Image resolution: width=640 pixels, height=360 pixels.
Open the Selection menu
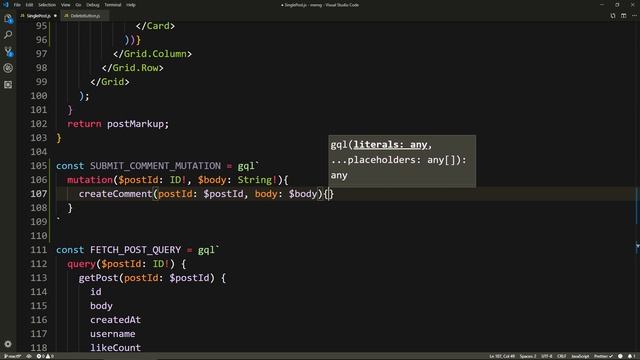click(x=47, y=5)
